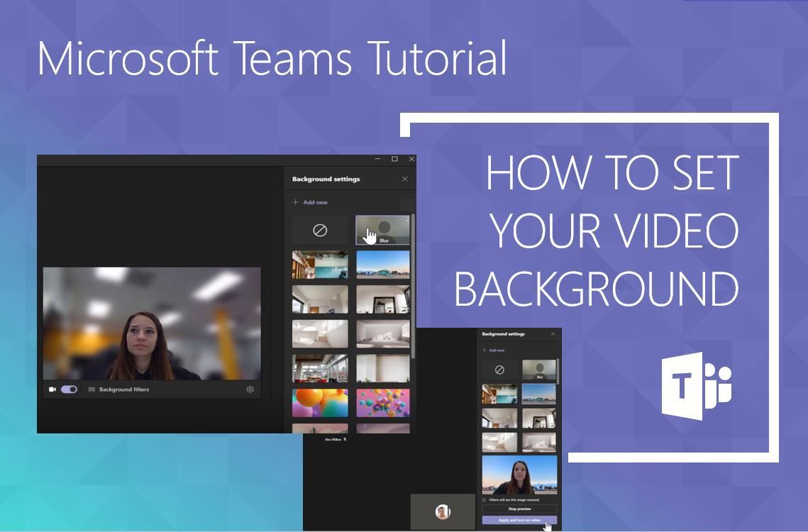Screen dimensions: 808x532
Task: Pick the pink small balls background
Action: (x=383, y=403)
